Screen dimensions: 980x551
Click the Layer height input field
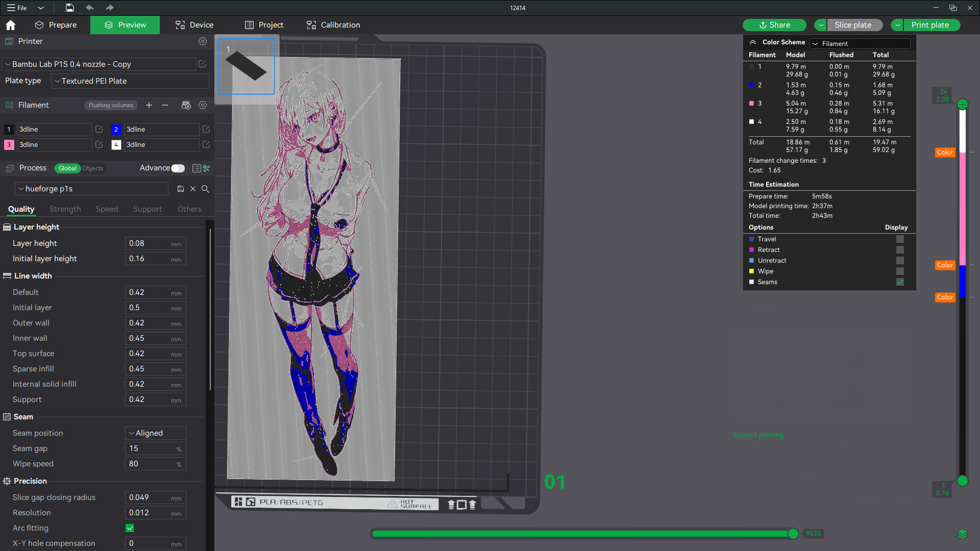coord(156,243)
